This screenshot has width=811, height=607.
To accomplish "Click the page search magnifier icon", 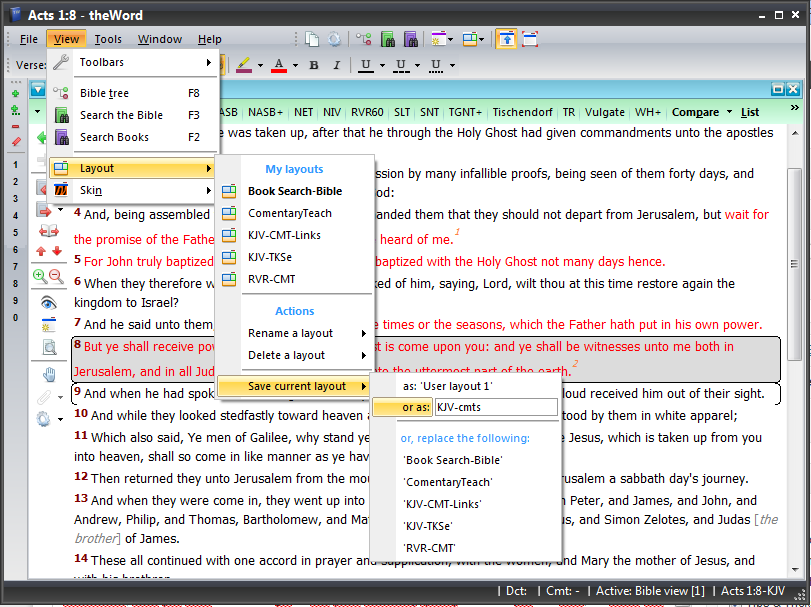I will 49,347.
